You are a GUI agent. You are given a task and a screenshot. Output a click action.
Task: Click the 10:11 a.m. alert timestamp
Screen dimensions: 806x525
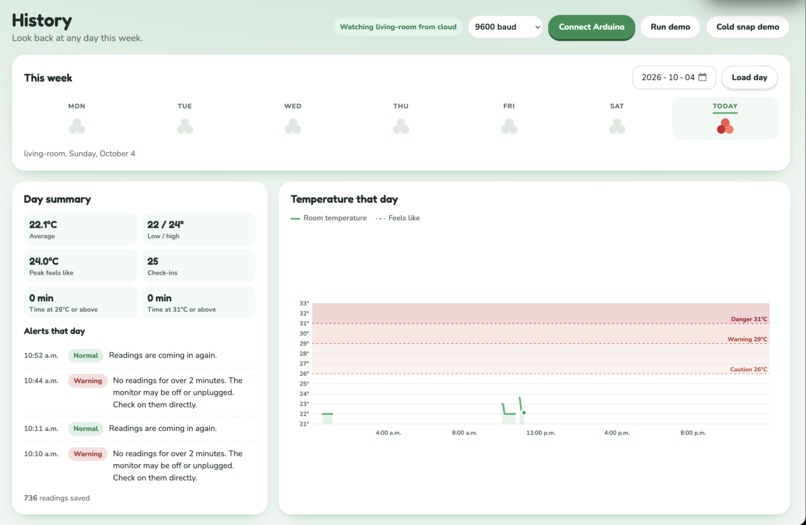41,428
